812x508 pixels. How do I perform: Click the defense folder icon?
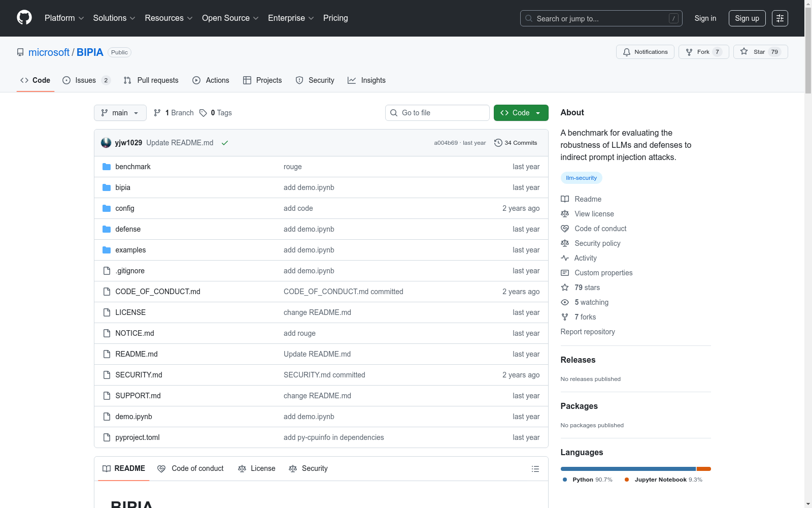(x=107, y=229)
